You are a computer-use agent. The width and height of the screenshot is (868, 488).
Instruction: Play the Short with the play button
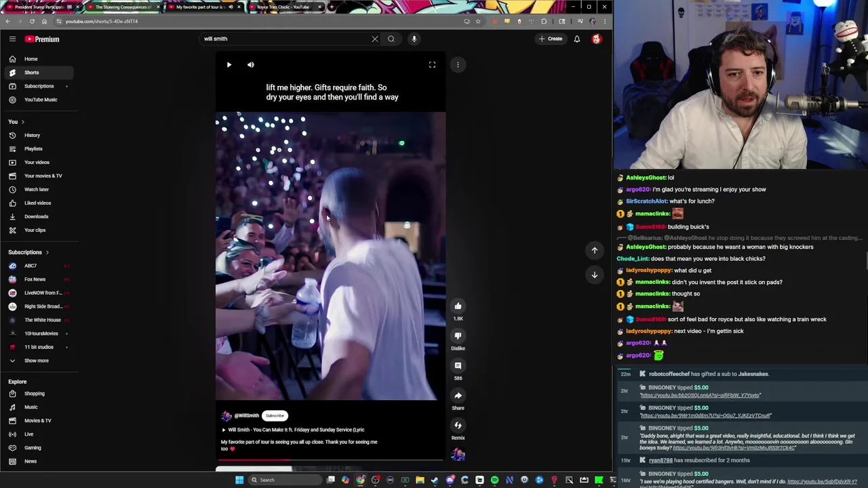229,65
